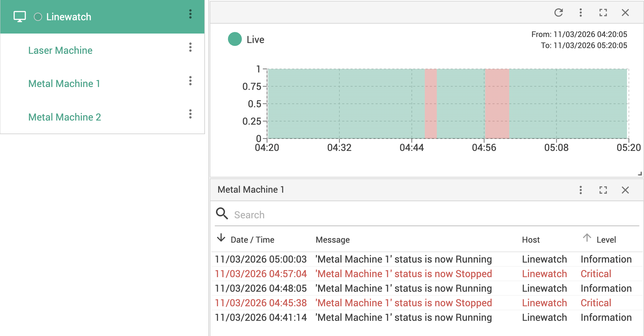This screenshot has height=336, width=644.
Task: Click the red Stopped band near 04:57
Action: click(x=497, y=104)
